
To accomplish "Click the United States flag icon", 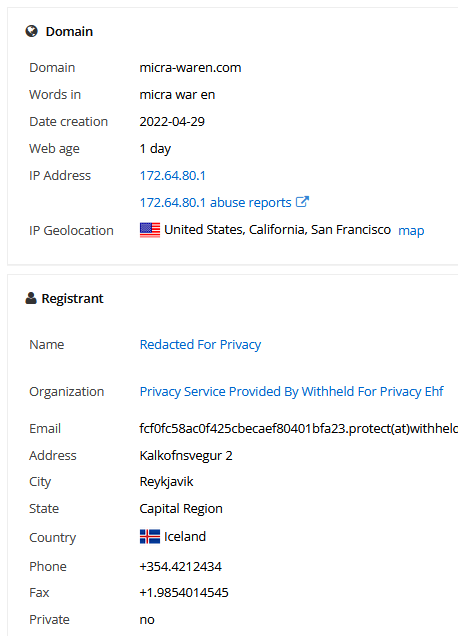I will 150,230.
